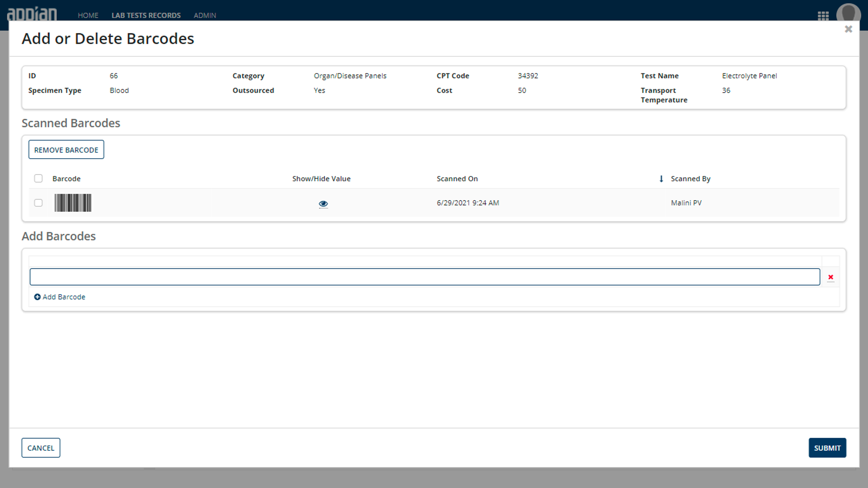Image resolution: width=868 pixels, height=488 pixels.
Task: Remove the barcode input row with red X
Action: pyautogui.click(x=831, y=277)
